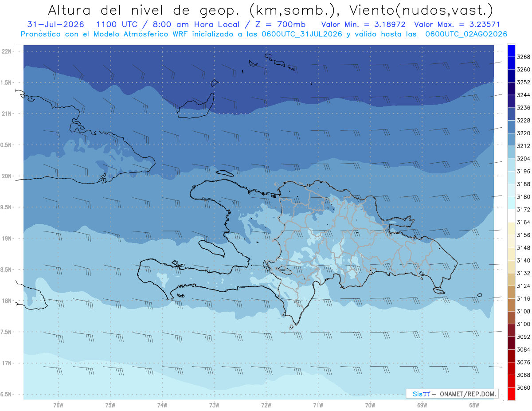This screenshot has height=411, width=532.
Task: Pick the bright red swatch below 3060
Action: 511,394
